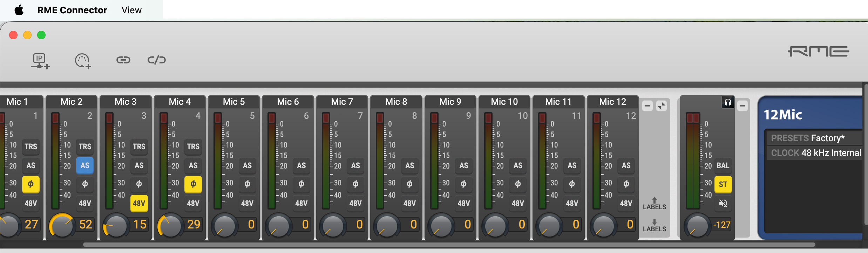Image resolution: width=868 pixels, height=253 pixels.
Task: Click the C/D toolbar icon
Action: click(x=157, y=60)
